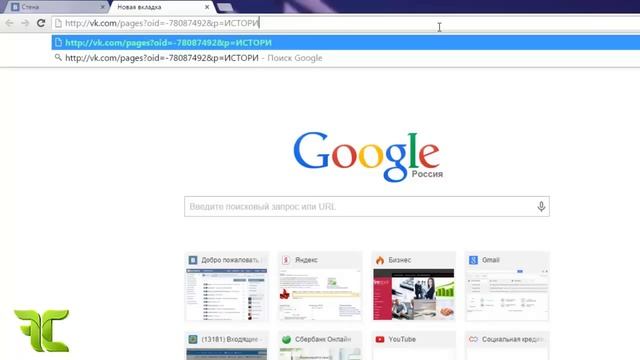Open the Социальная кредит tile title

pyautogui.click(x=513, y=339)
